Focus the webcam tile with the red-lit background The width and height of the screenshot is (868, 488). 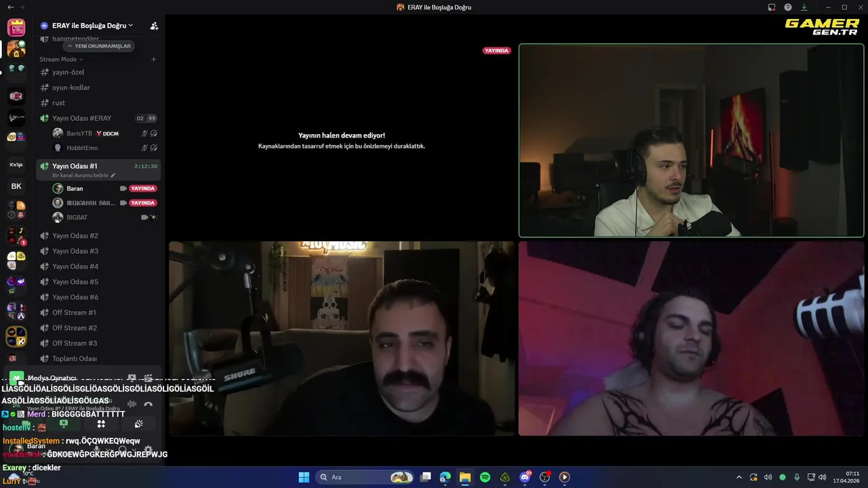point(691,338)
